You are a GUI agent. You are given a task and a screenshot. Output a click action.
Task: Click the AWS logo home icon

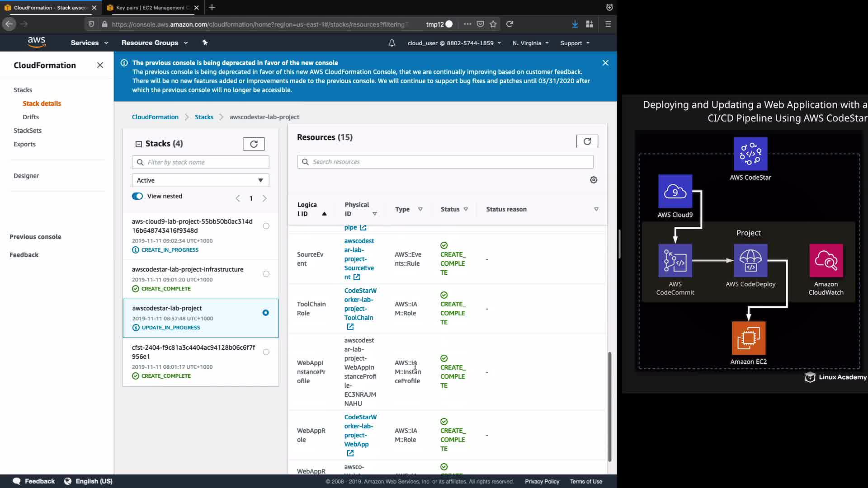point(37,42)
